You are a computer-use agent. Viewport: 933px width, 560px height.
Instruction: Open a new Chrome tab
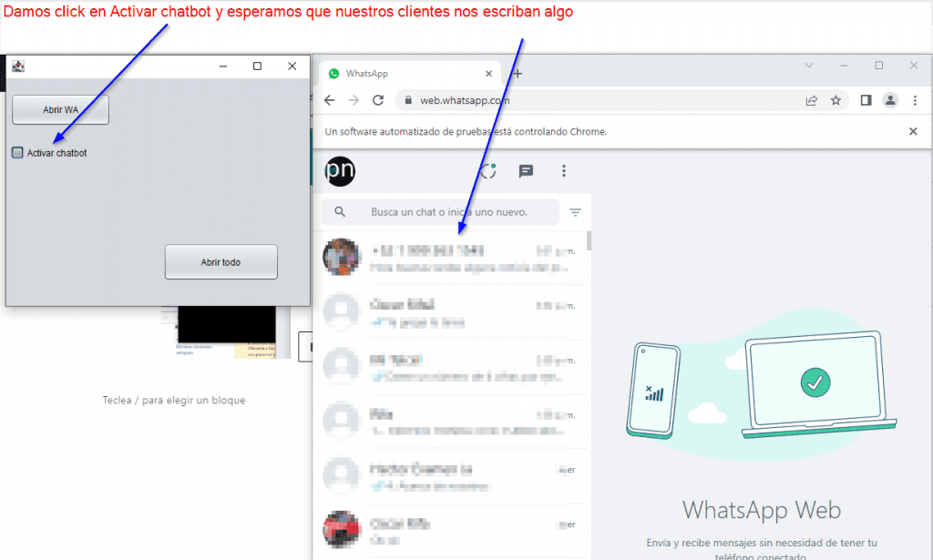(x=518, y=74)
